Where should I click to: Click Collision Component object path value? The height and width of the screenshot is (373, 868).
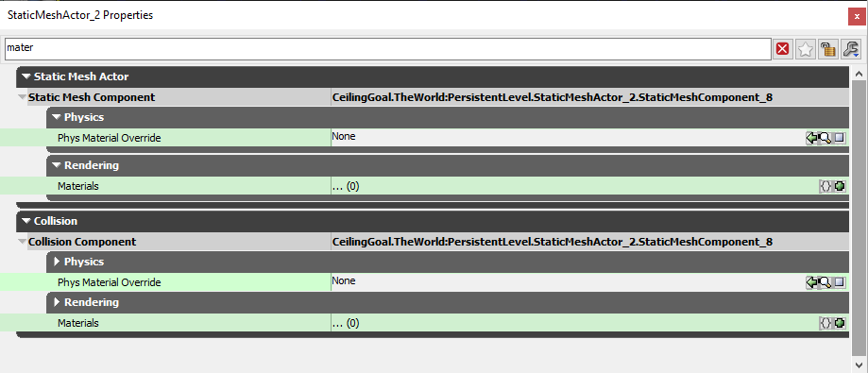point(552,242)
